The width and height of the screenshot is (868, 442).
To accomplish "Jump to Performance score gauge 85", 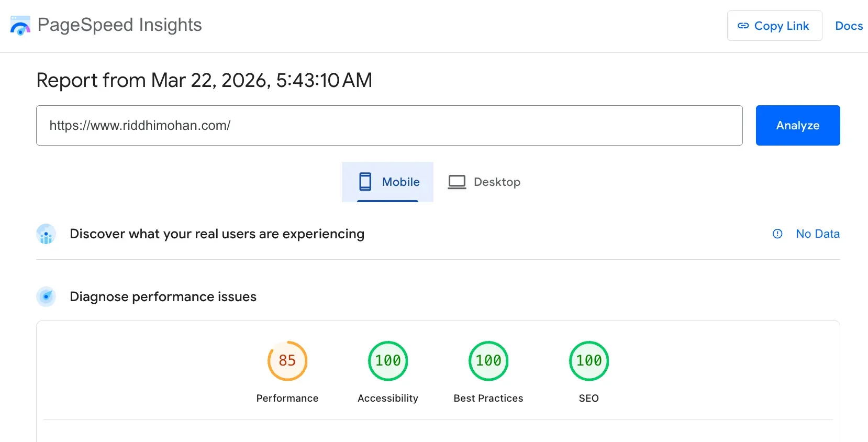I will 287,361.
